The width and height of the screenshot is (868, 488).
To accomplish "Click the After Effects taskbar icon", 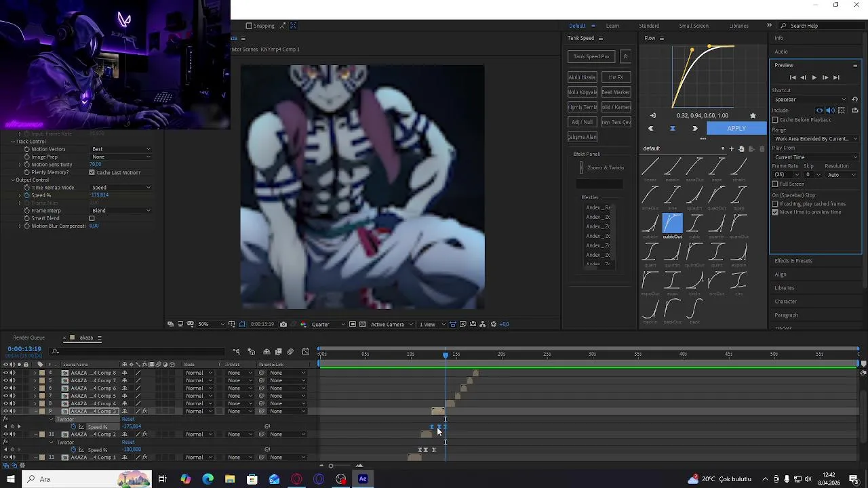I will point(363,479).
